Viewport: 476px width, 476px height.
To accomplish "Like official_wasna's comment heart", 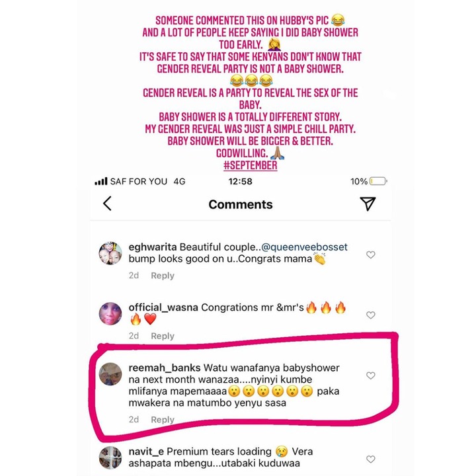I will 371,315.
